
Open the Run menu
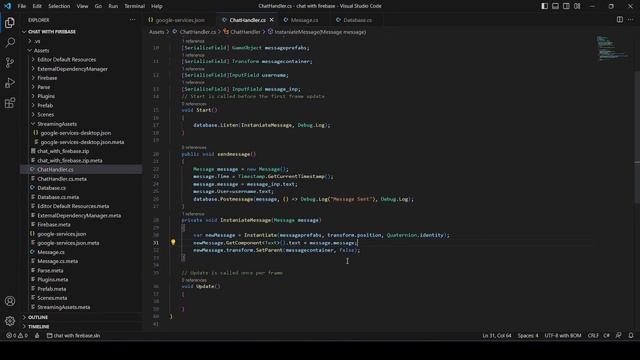113,6
